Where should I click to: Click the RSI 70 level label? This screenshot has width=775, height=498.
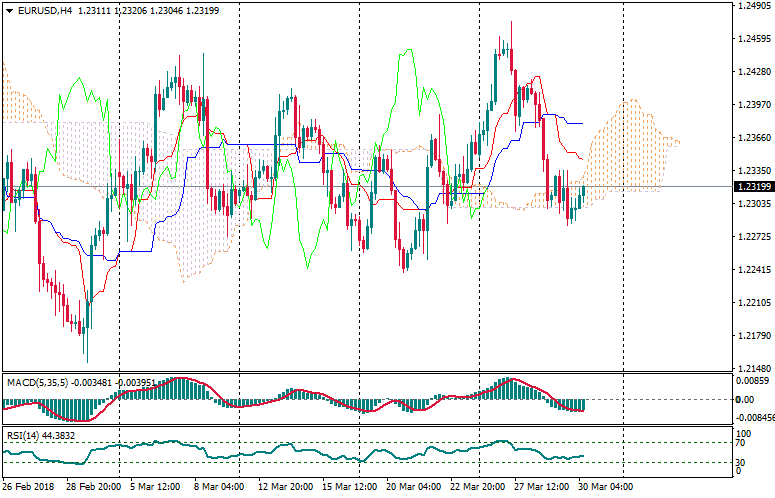click(x=743, y=442)
